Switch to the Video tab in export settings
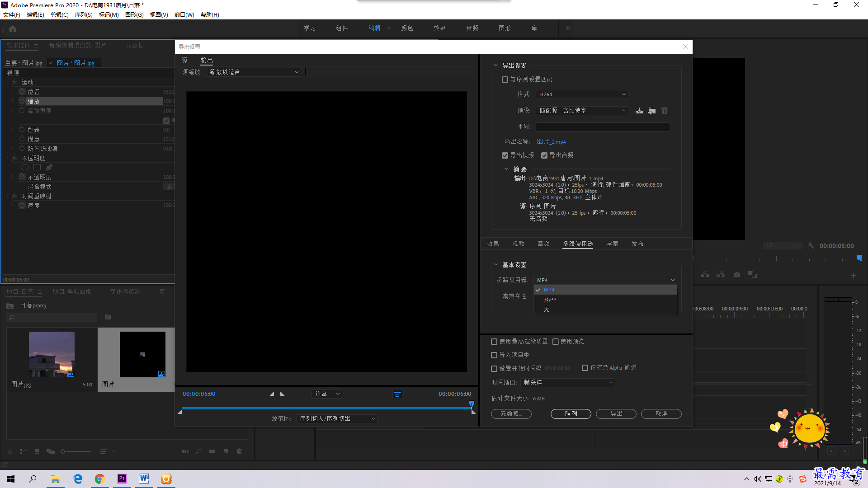Viewport: 868px width, 488px height. click(x=518, y=244)
